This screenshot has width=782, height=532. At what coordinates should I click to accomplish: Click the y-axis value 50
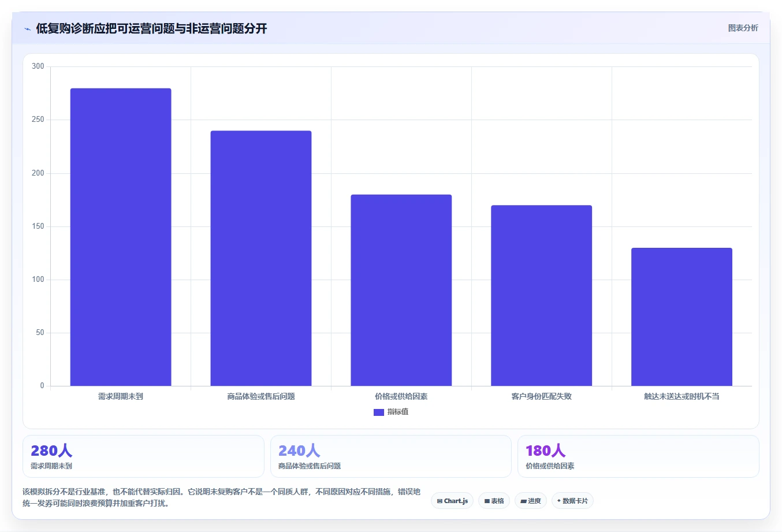click(40, 333)
